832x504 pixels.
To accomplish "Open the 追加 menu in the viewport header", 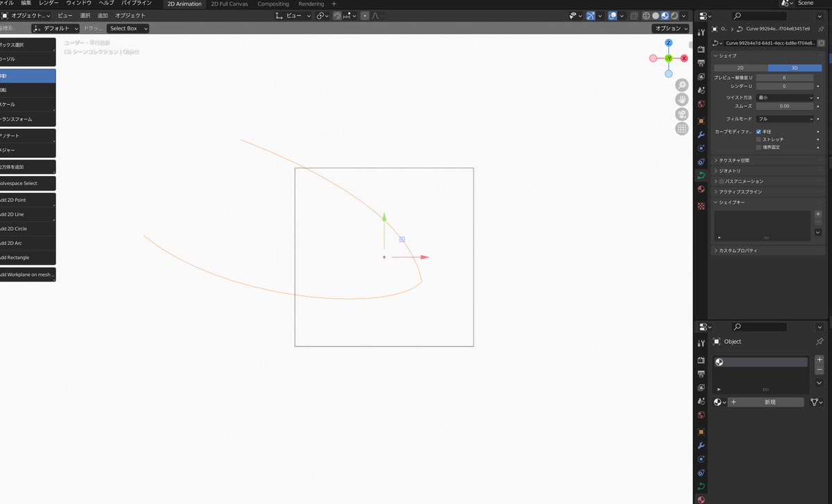I will pyautogui.click(x=101, y=15).
